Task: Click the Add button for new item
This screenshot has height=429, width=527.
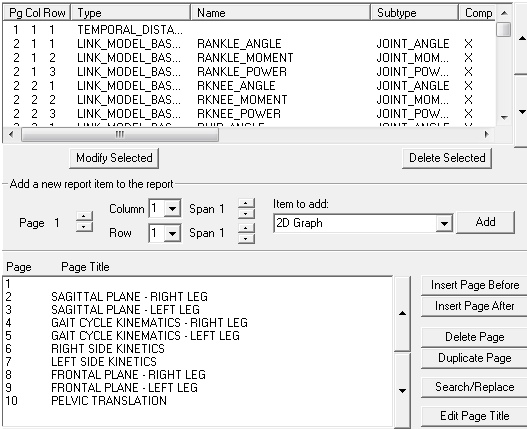Action: [485, 222]
